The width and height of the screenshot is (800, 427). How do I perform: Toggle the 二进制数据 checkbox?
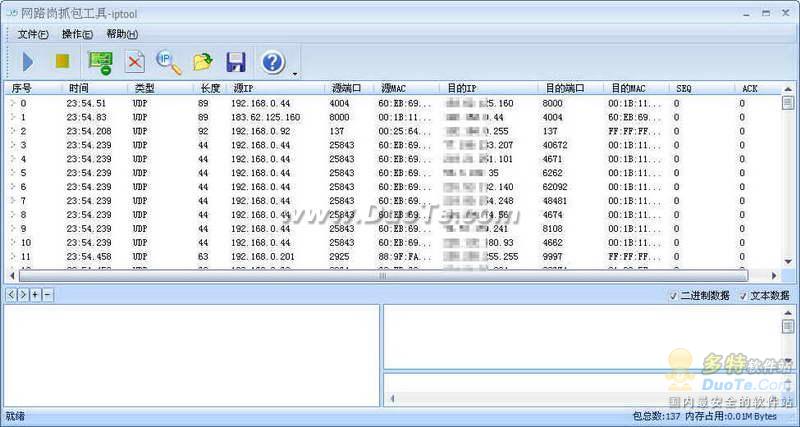pos(673,296)
